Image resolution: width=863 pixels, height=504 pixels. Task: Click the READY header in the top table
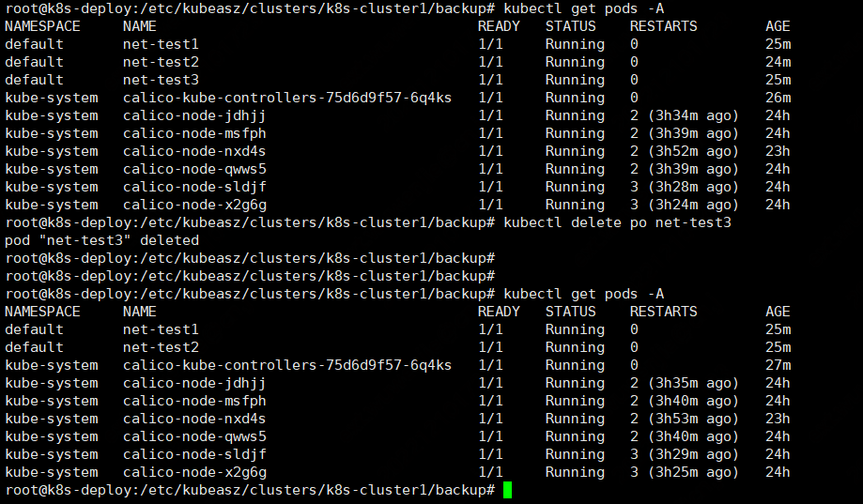click(498, 26)
